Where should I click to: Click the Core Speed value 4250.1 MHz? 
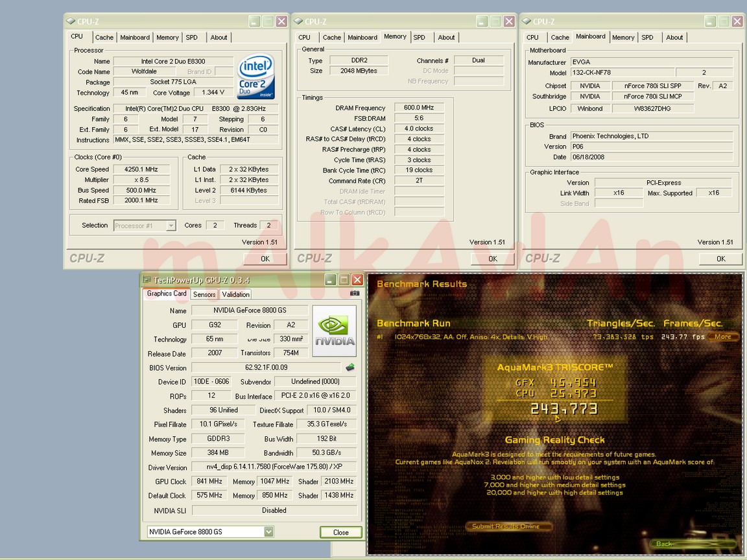point(141,169)
